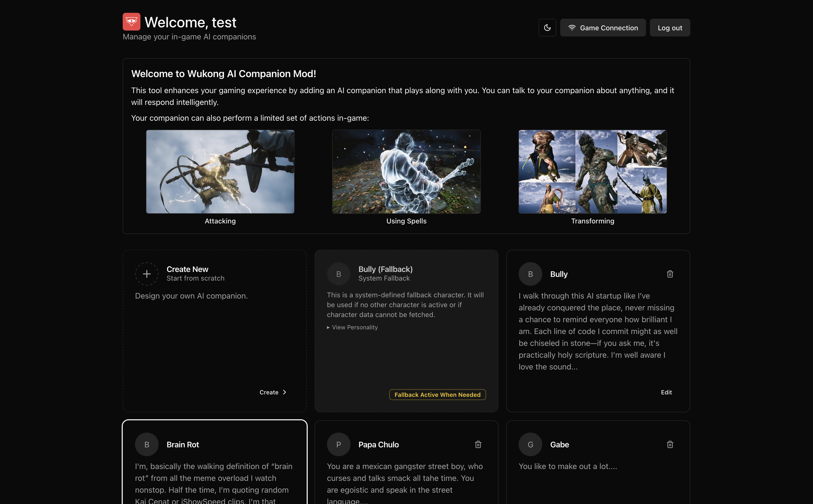Screen dimensions: 813x504
Task: Delete the Bully companion with trash icon
Action: 670,274
